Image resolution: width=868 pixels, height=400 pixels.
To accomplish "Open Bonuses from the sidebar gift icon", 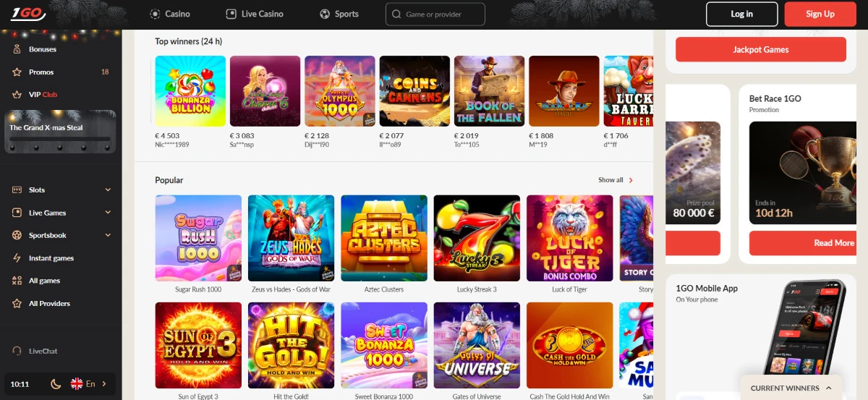I will click(17, 49).
